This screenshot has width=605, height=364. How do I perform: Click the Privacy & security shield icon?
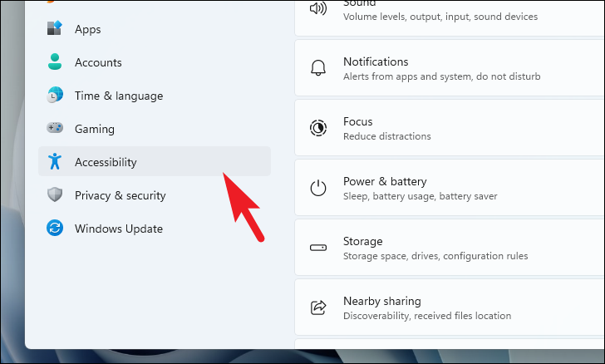click(x=55, y=194)
